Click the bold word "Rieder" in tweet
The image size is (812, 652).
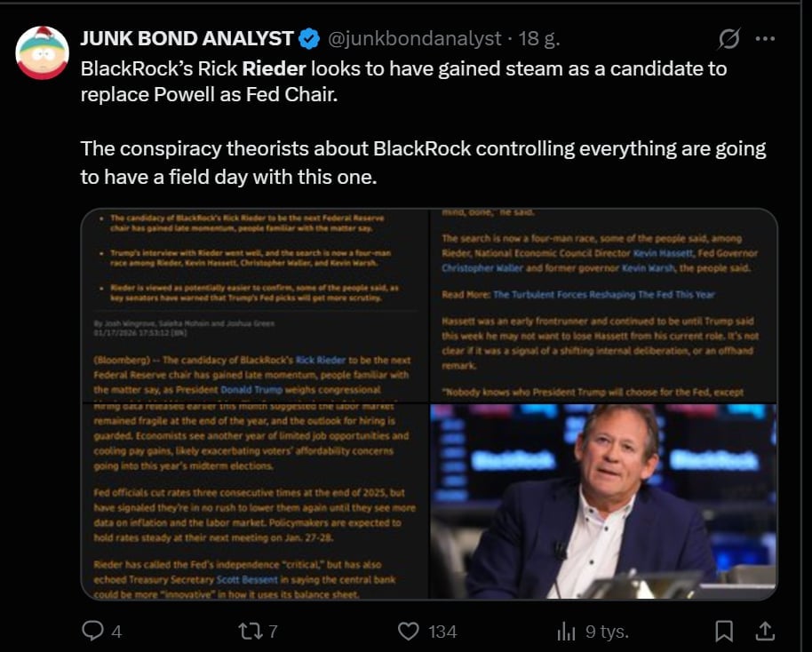click(275, 68)
